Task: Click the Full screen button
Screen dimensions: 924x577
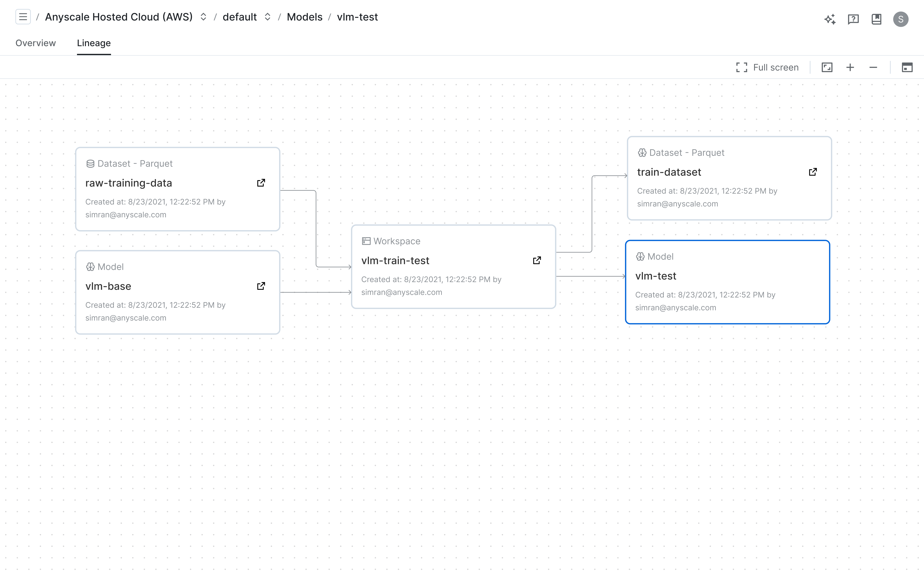Action: pos(767,67)
